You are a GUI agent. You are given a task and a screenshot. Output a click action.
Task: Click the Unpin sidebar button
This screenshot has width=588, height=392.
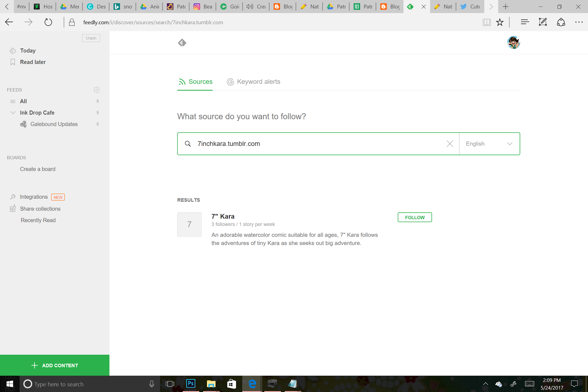pyautogui.click(x=91, y=38)
